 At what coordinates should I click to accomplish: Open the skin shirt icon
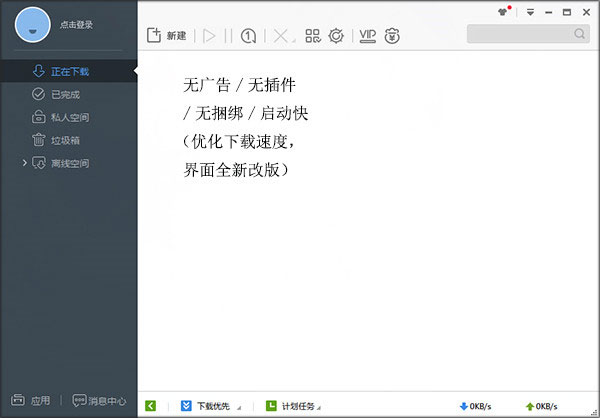[503, 12]
